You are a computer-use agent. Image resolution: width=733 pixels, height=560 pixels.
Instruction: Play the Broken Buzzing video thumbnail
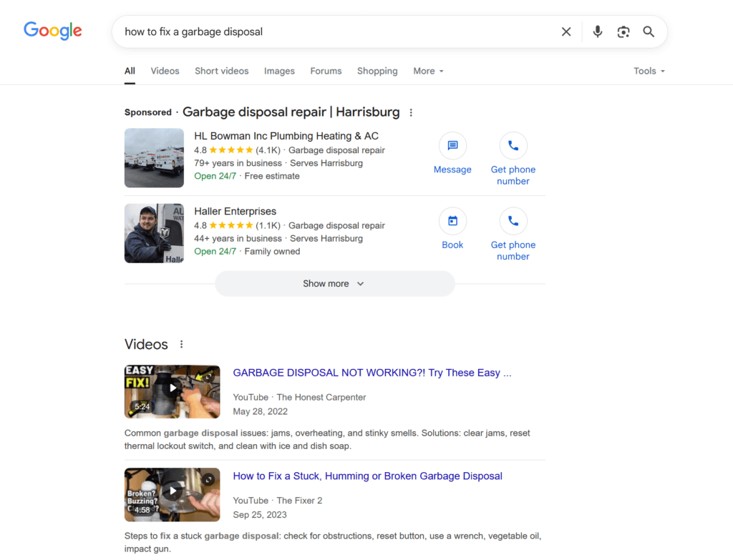tap(172, 495)
